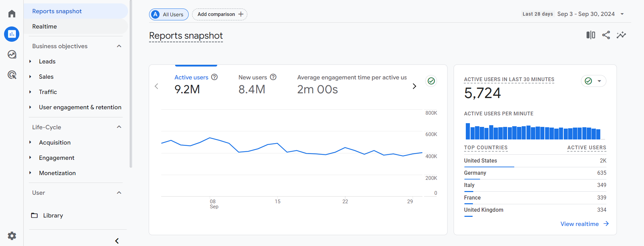644x246 pixels.
Task: Click the Acquisition label
Action: click(x=55, y=143)
